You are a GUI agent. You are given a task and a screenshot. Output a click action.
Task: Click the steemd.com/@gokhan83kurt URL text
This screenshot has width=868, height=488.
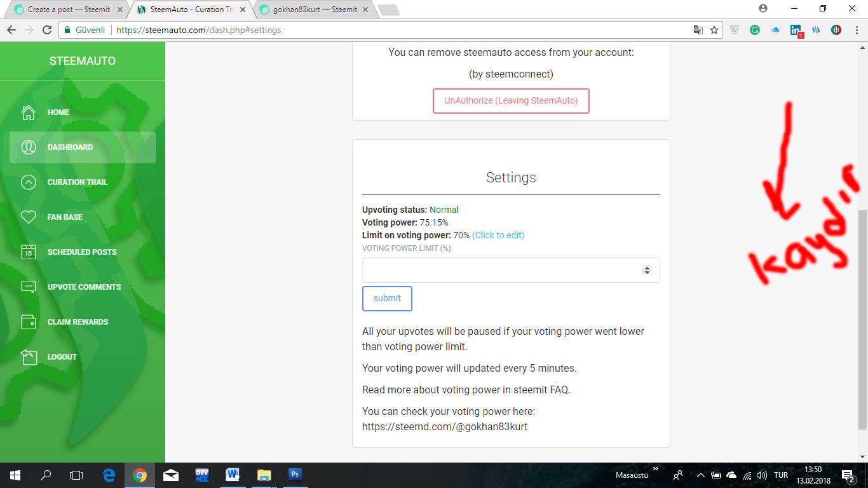click(x=445, y=427)
